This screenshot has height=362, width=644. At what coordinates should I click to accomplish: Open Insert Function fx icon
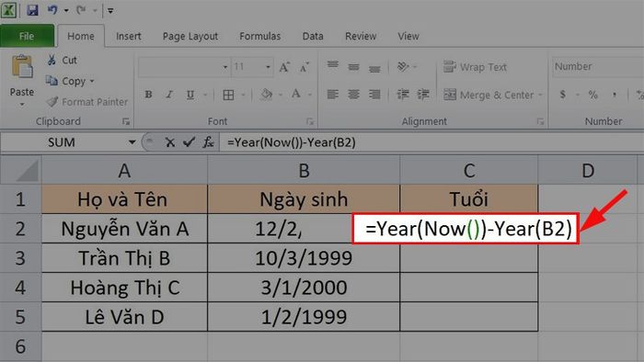(208, 142)
